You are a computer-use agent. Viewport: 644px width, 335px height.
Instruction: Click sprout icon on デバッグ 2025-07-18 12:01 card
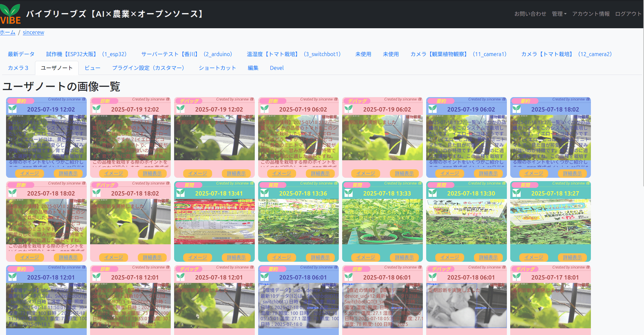(180, 277)
